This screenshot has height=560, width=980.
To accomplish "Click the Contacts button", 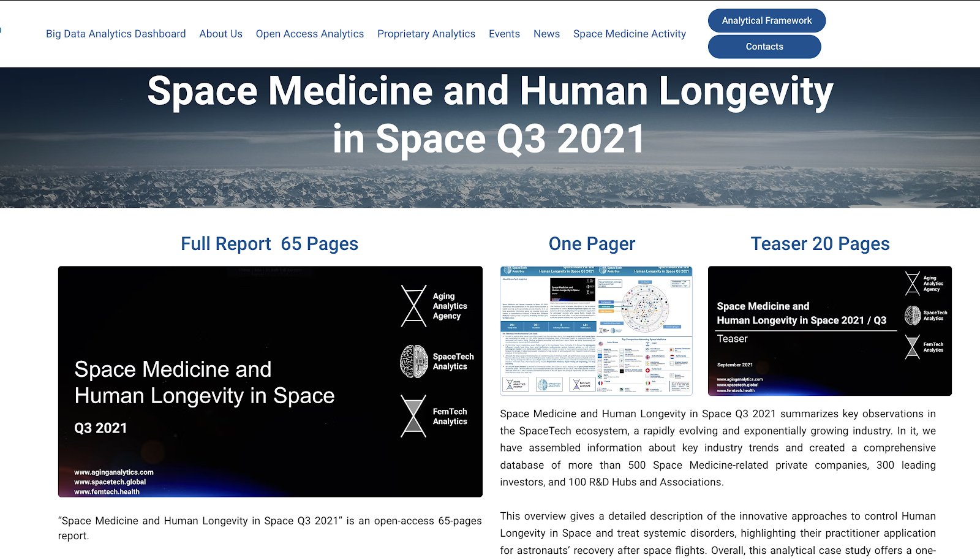I will (x=764, y=47).
